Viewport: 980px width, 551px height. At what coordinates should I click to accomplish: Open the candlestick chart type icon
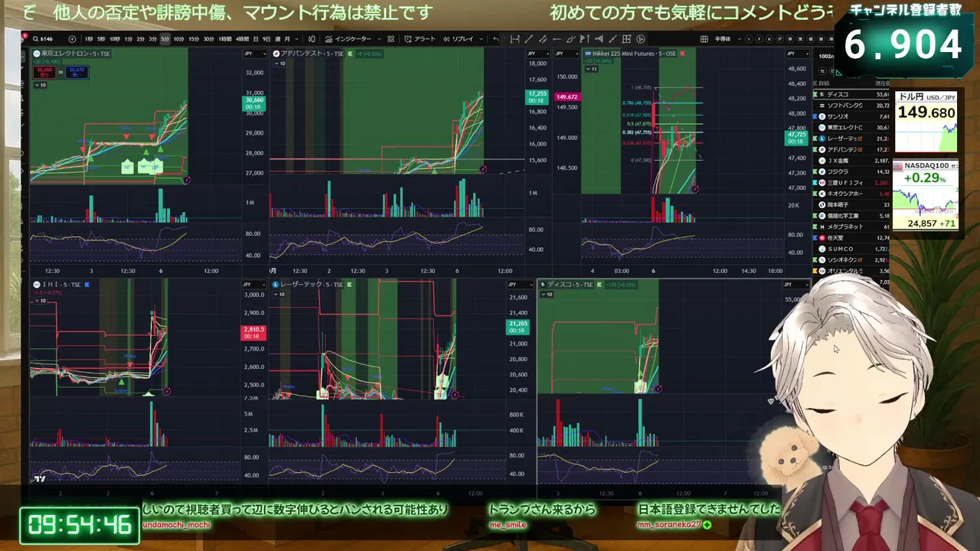coord(312,39)
